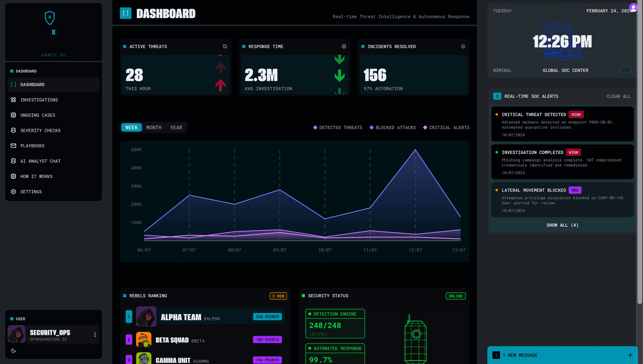The width and height of the screenshot is (643, 364).
Task: Open the Investigations panel from the sidebar
Action: [39, 100]
